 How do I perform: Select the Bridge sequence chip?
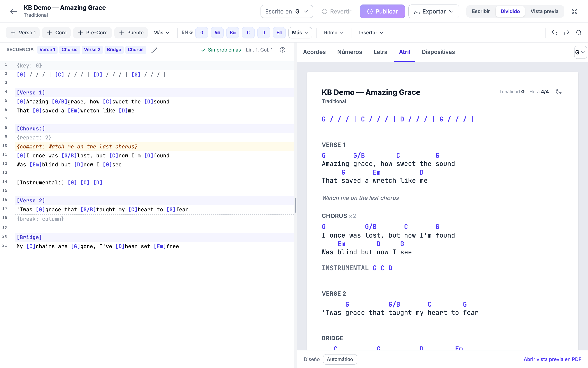114,50
